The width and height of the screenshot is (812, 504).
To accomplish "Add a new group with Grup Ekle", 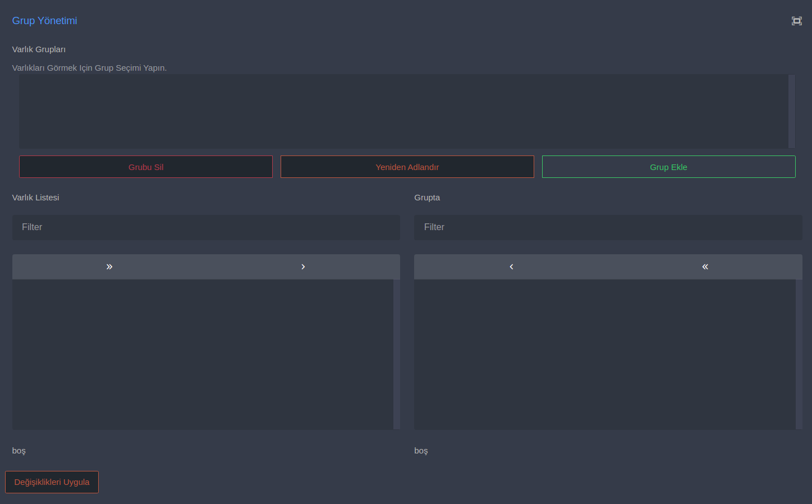I will 668,167.
